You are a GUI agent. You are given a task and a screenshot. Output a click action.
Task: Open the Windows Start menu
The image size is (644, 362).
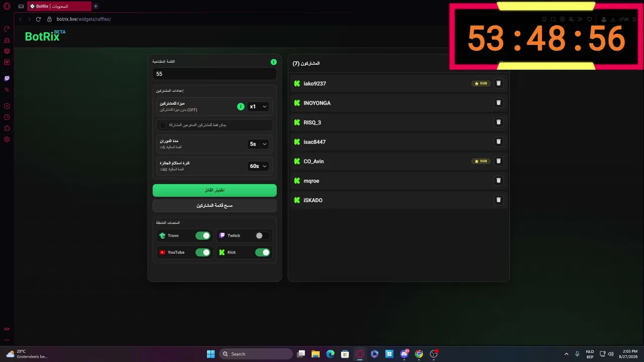[x=211, y=354]
